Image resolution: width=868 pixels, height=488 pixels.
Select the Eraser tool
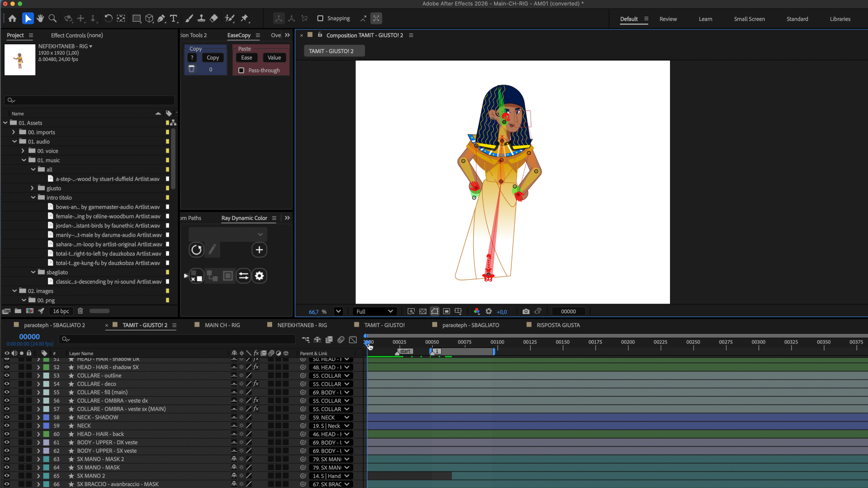pos(214,19)
